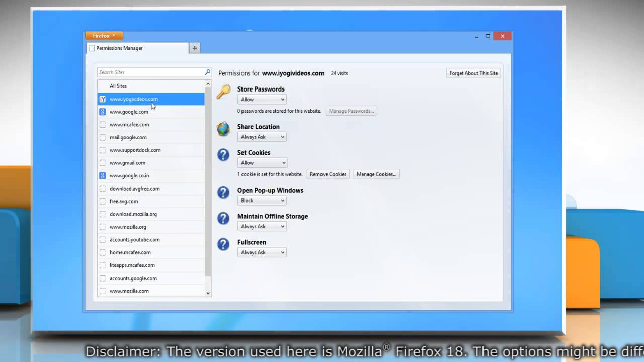Select download.mozilla.org in the list
644x362 pixels.
(151, 214)
